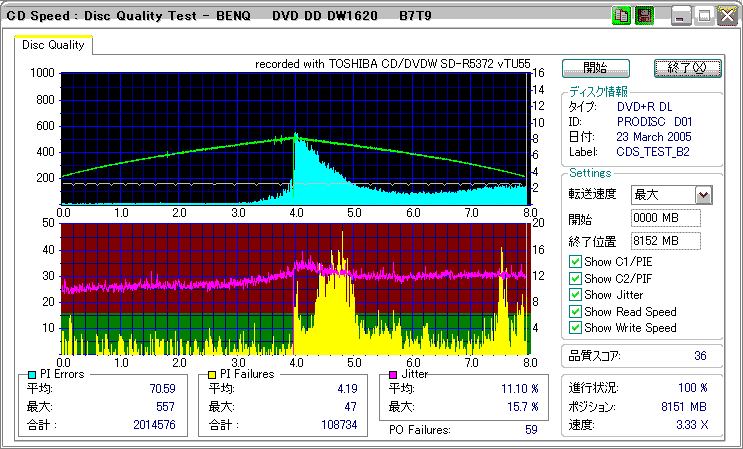Uncheck Show C1/PIE checkbox
This screenshot has width=743, height=449.
574,262
